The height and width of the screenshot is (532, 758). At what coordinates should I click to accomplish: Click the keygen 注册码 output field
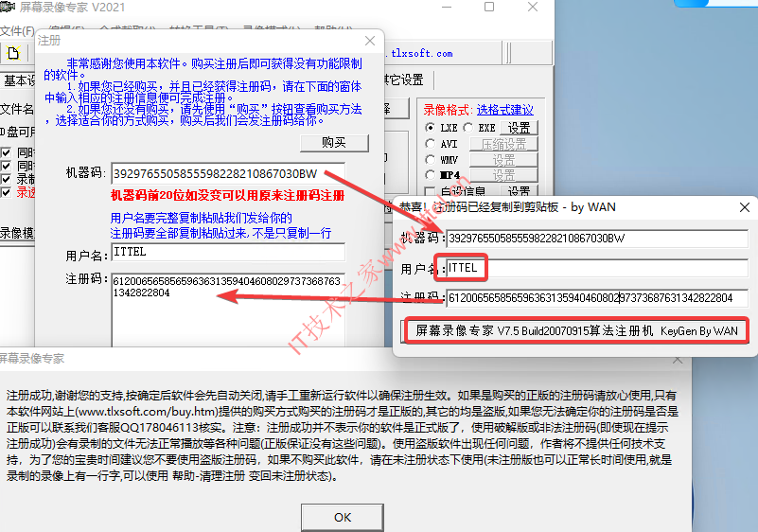coord(597,298)
